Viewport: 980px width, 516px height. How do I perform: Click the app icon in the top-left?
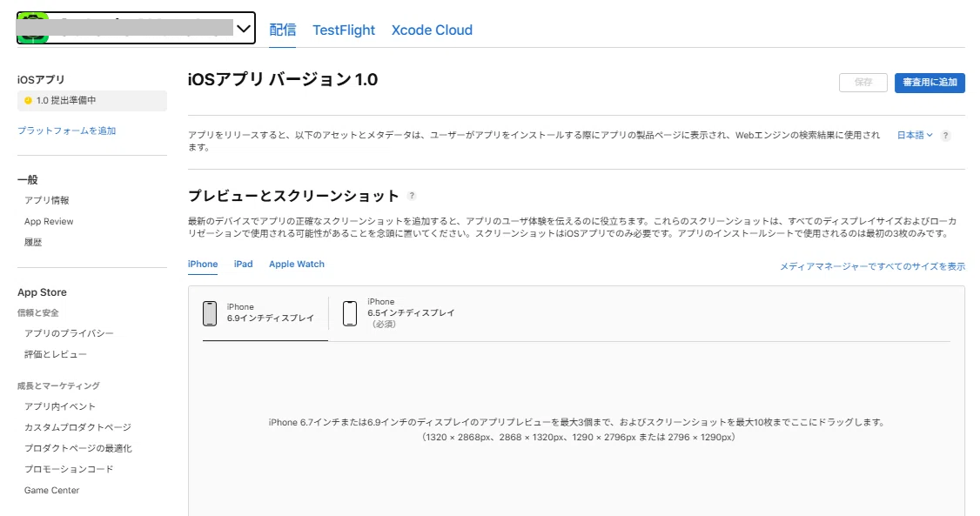pos(30,28)
